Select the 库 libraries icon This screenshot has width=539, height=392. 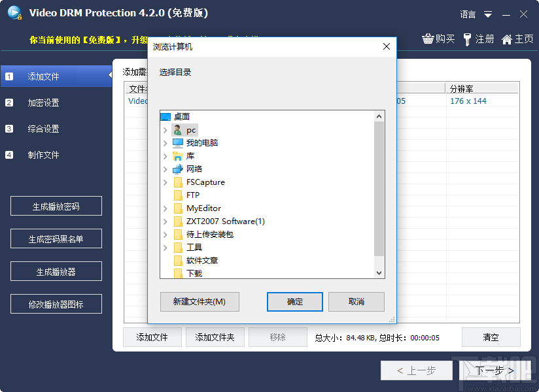[177, 155]
